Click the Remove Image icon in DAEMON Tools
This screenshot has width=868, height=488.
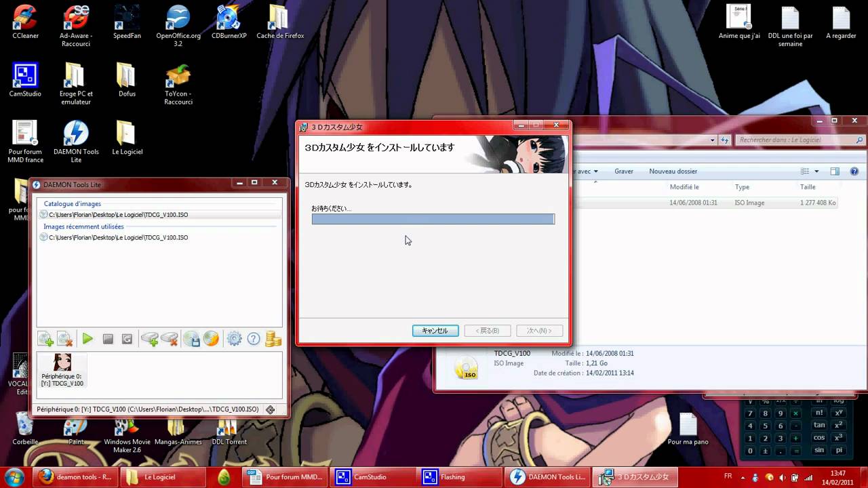pos(65,339)
